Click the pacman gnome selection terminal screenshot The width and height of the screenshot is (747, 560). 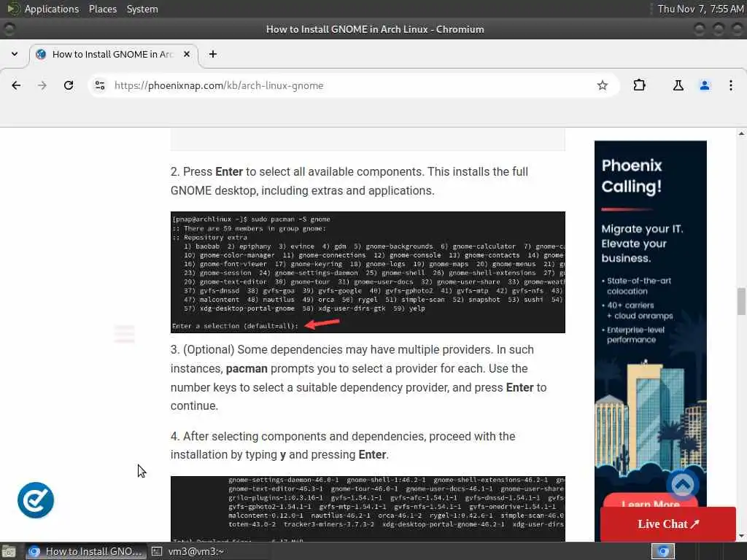coord(368,272)
